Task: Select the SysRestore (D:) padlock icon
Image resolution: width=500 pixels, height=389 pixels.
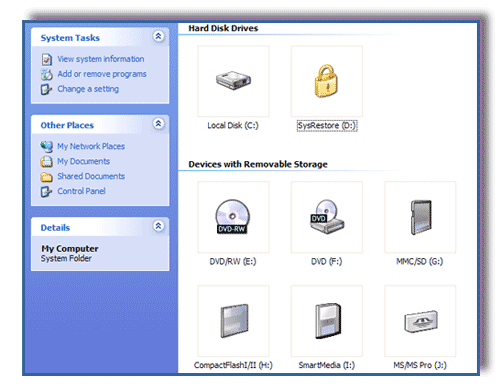Action: 326,81
